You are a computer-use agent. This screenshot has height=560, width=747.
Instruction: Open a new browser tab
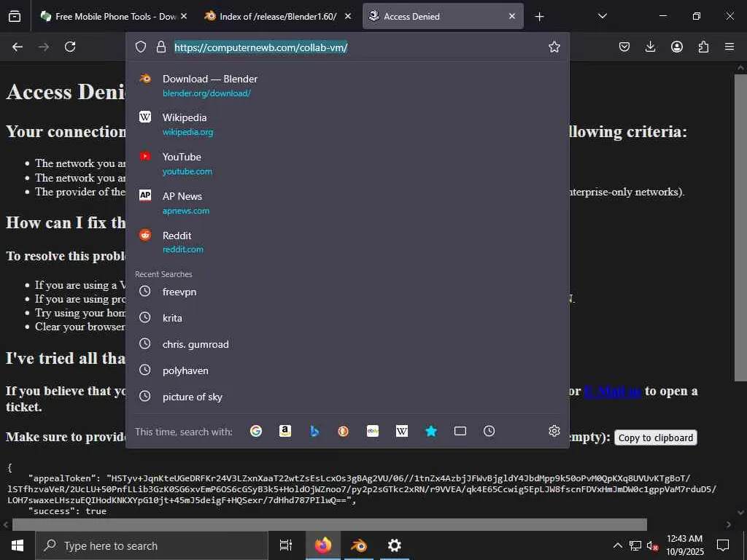pyautogui.click(x=539, y=17)
